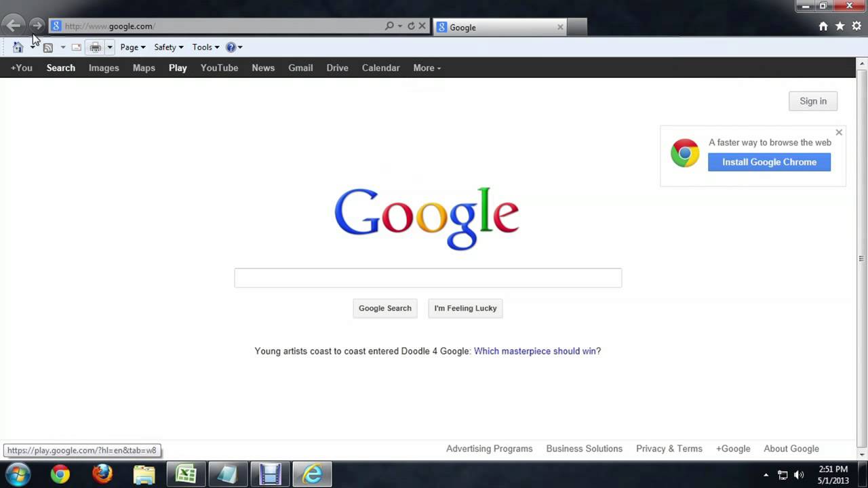Open the Windows Start button
The height and width of the screenshot is (488, 868).
click(x=18, y=474)
